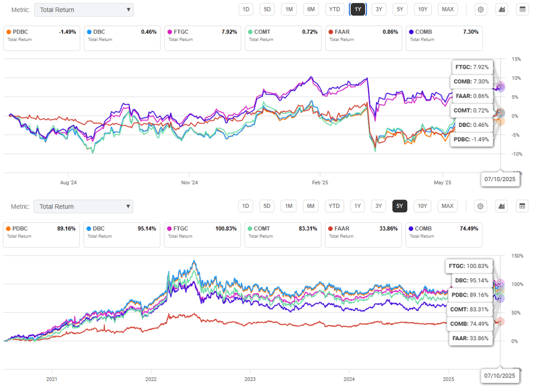Select the mountain chart icon above the 1Y chart

(502, 9)
